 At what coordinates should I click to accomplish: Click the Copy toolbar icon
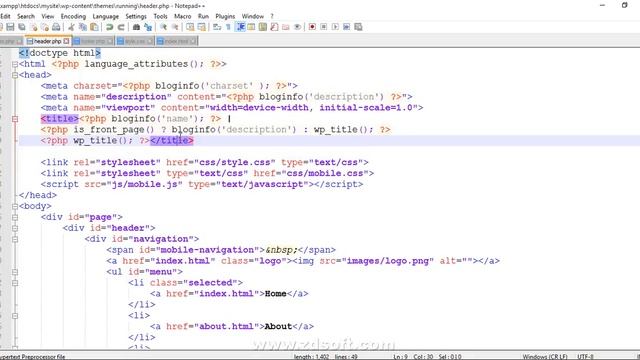(x=83, y=27)
